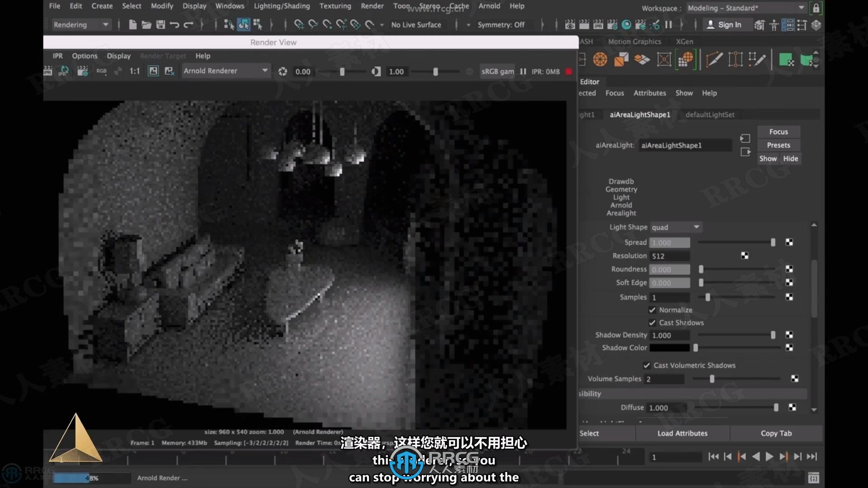This screenshot has width=868, height=488.
Task: Remove image icon in Render View
Action: click(x=170, y=71)
